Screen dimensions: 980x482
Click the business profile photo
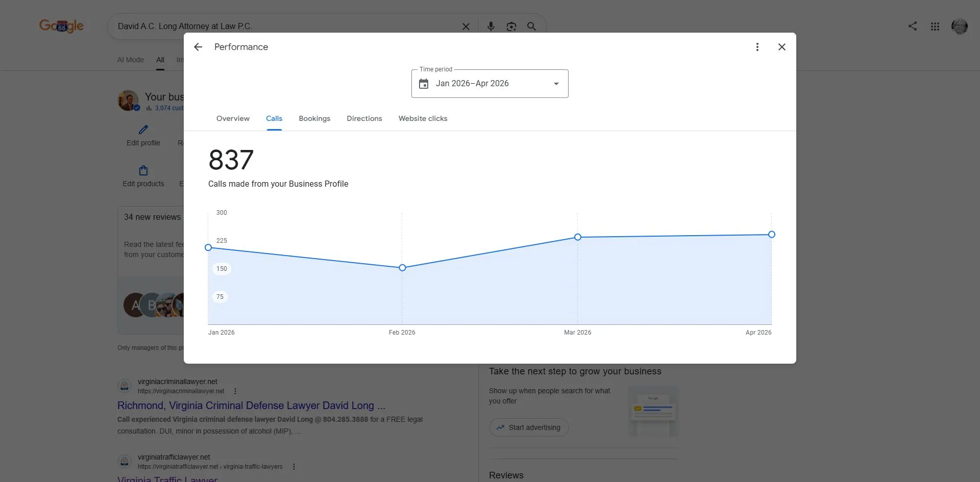click(x=128, y=100)
